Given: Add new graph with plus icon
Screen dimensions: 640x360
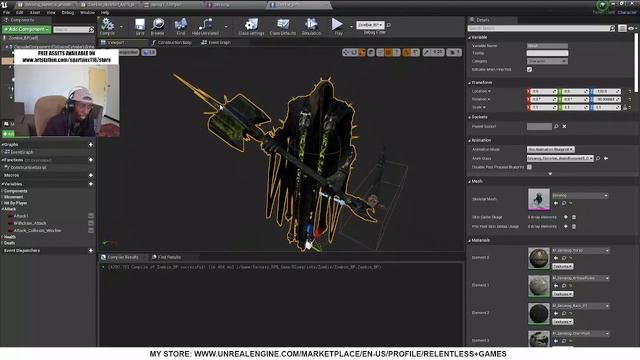Looking at the screenshot, I should pos(91,144).
